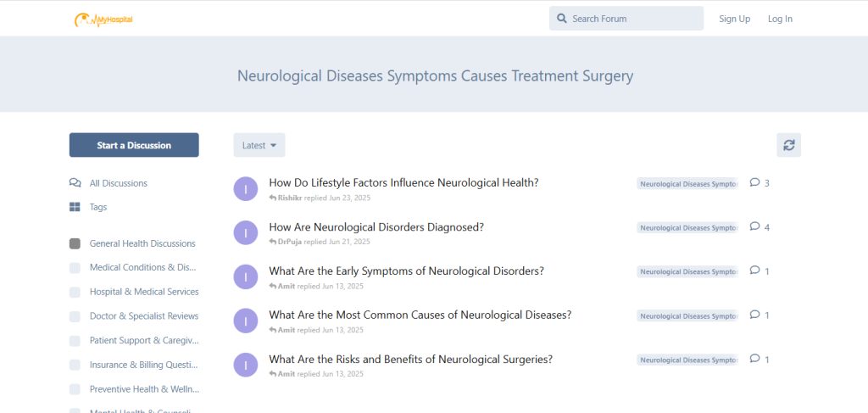Image resolution: width=868 pixels, height=413 pixels.
Task: Select General Health Discussions tag square
Action: point(75,243)
